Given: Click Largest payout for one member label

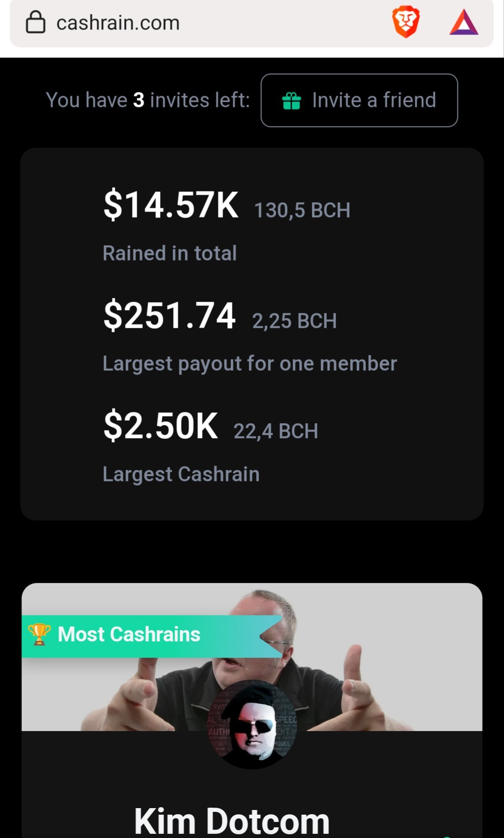Looking at the screenshot, I should [250, 364].
